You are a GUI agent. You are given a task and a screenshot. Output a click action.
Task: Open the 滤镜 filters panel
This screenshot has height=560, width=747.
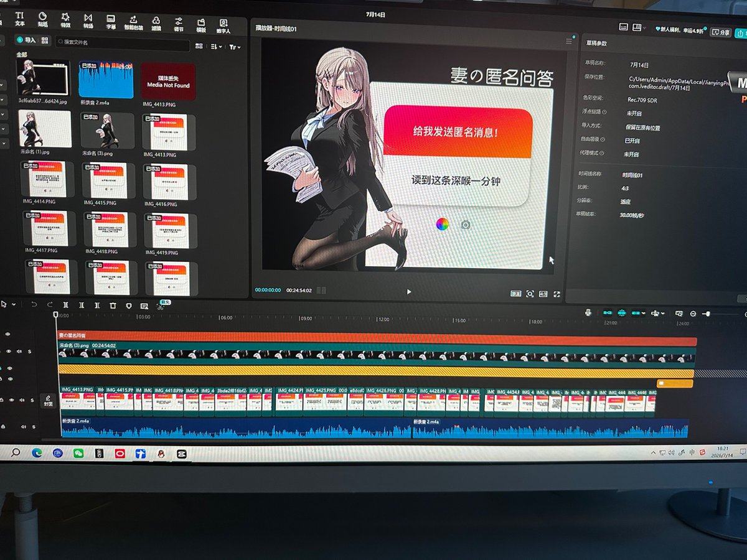click(156, 24)
